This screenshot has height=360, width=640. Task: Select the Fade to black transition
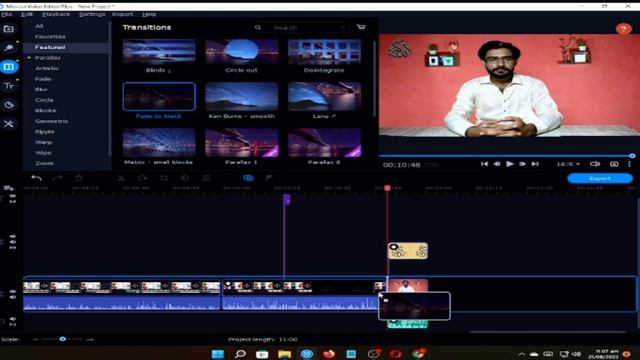pyautogui.click(x=159, y=96)
